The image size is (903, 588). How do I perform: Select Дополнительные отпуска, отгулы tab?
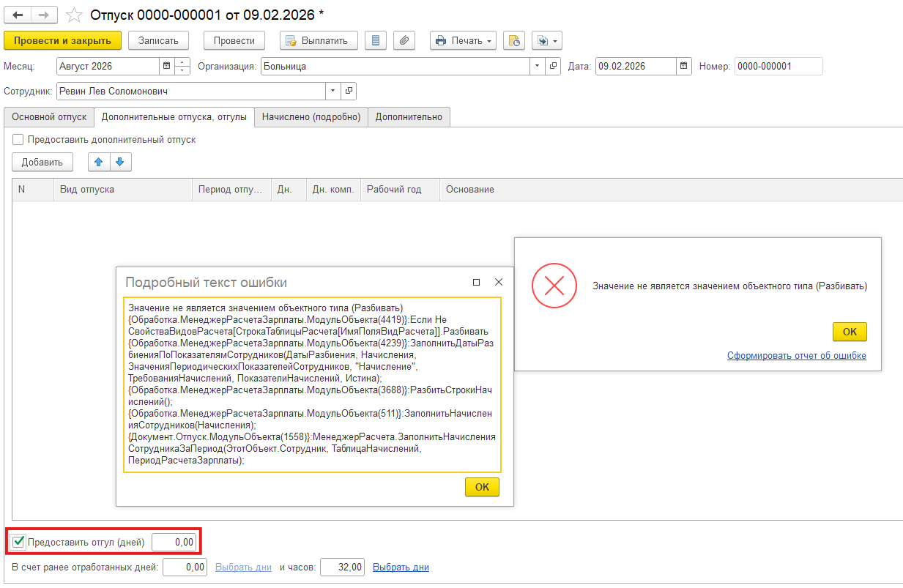click(174, 116)
